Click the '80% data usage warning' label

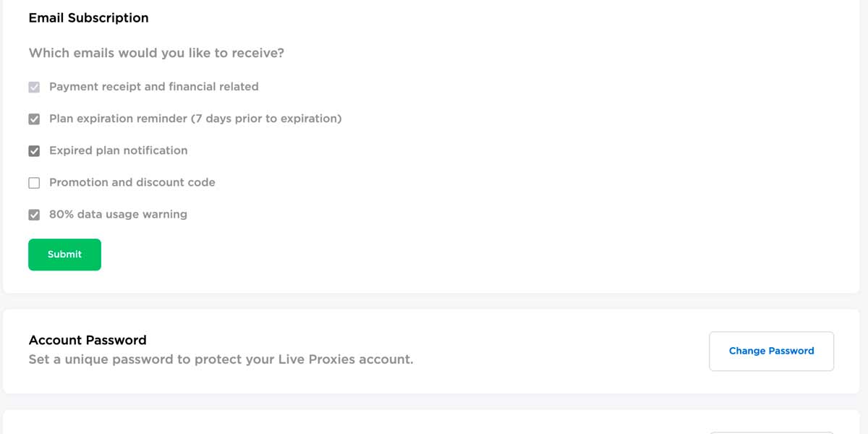118,214
